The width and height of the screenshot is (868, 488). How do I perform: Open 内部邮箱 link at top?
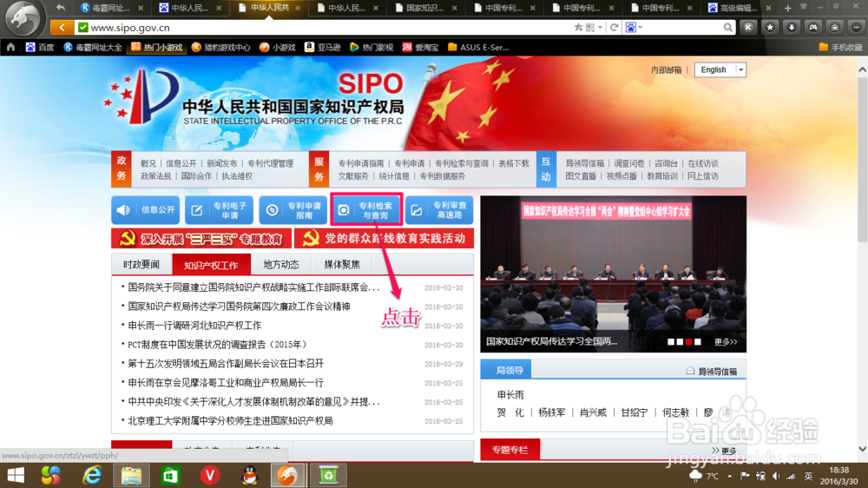tap(667, 69)
